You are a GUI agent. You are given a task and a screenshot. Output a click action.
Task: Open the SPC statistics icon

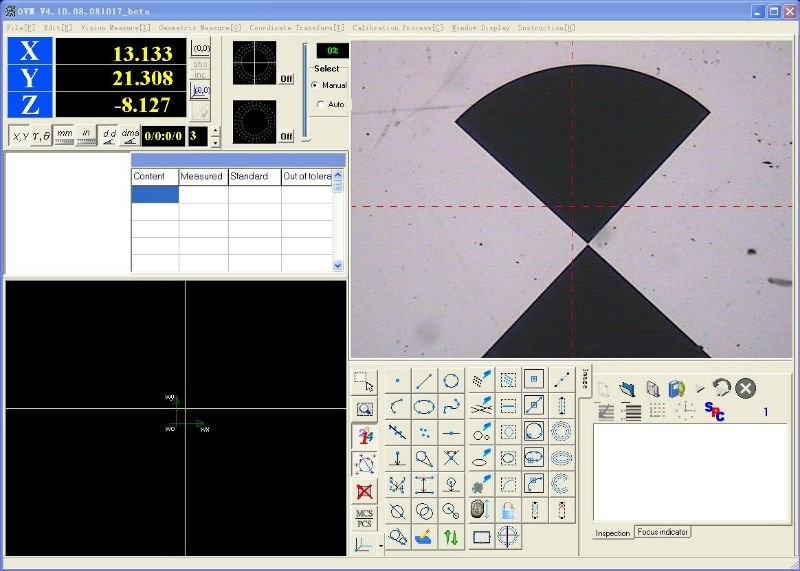point(714,411)
